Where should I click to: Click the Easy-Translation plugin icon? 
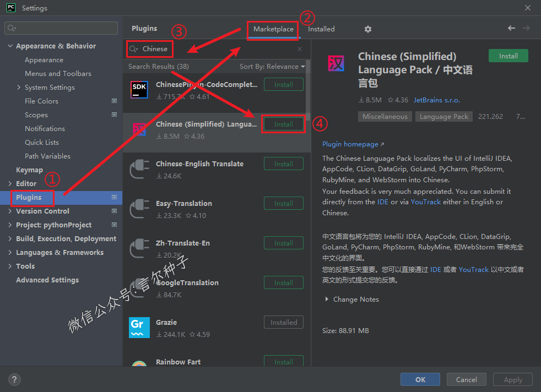click(x=139, y=209)
